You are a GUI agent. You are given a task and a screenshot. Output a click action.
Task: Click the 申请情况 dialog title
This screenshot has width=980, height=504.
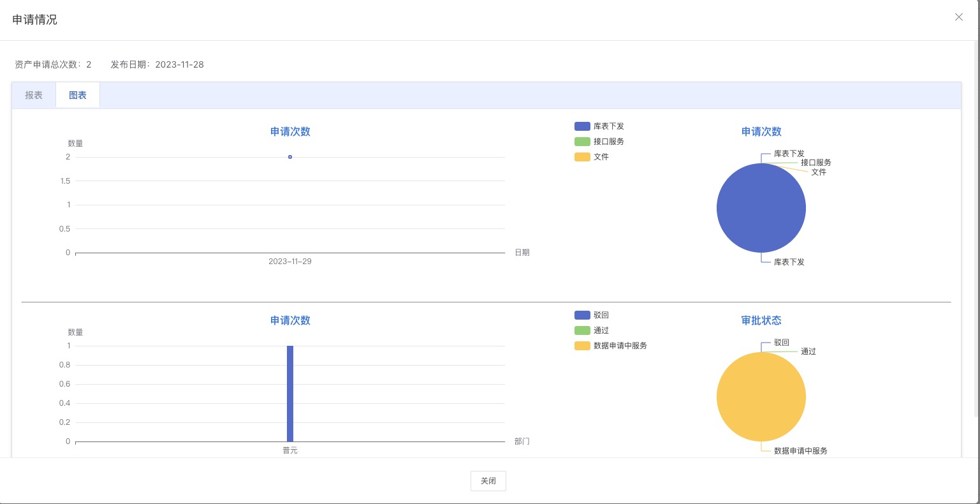coord(35,20)
